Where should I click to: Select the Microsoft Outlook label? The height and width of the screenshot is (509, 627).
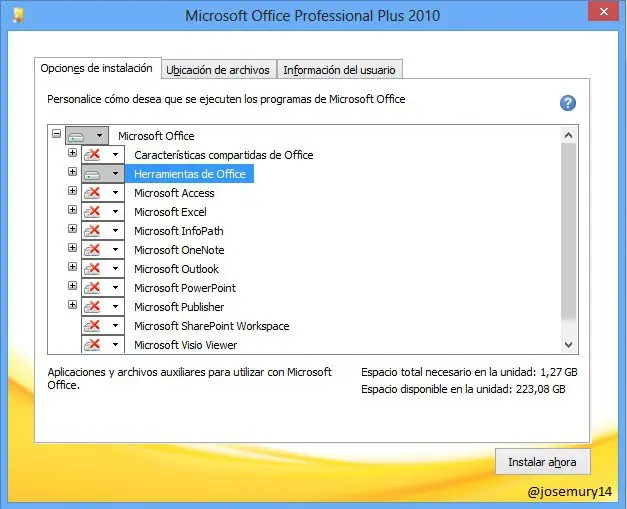(176, 269)
